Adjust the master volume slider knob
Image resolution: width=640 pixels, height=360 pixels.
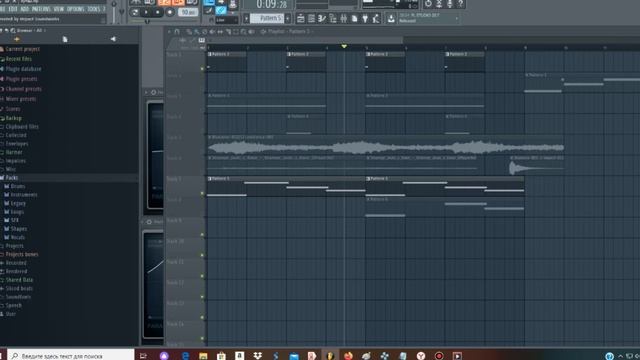point(114,5)
